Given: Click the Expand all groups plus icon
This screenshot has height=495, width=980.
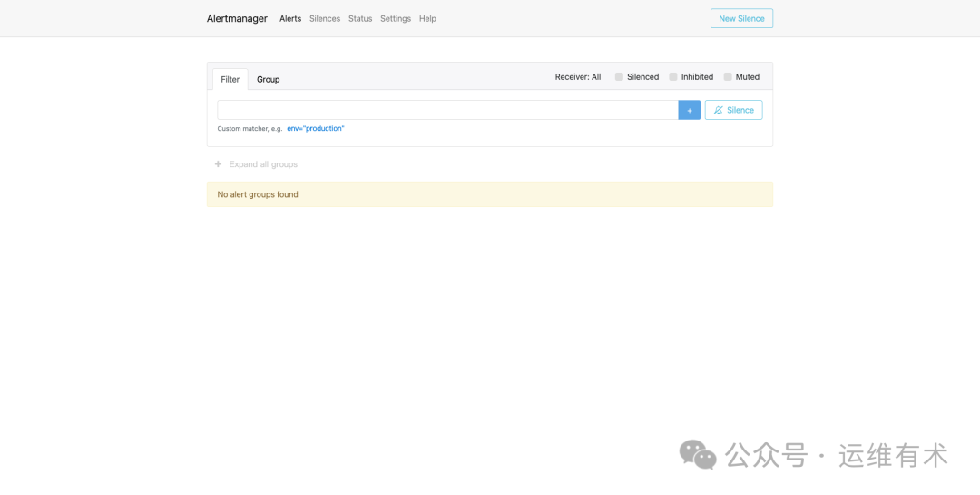Looking at the screenshot, I should point(218,164).
